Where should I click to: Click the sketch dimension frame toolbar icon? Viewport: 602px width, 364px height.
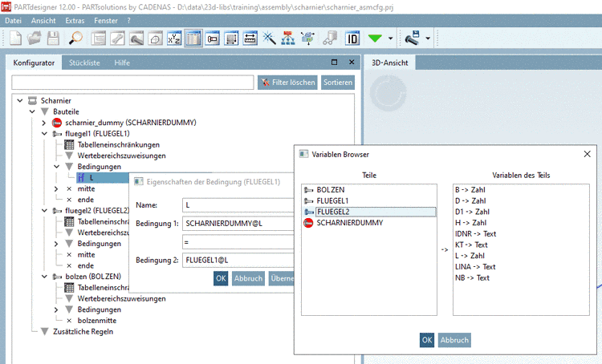point(231,38)
